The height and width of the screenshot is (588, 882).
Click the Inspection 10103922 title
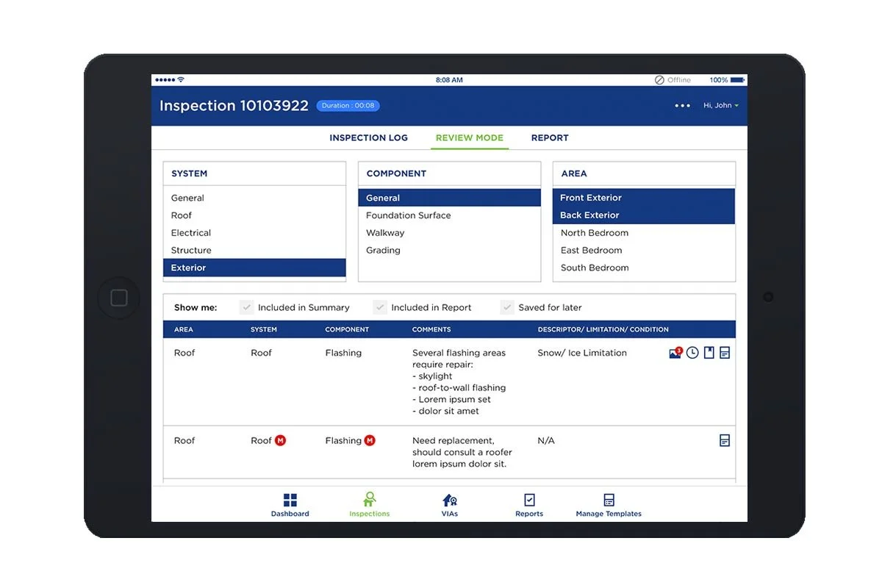tap(234, 106)
